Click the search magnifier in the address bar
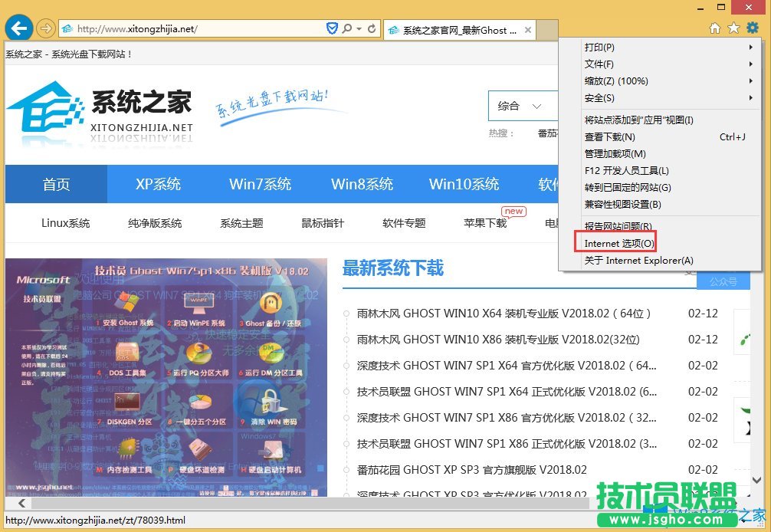The width and height of the screenshot is (771, 532). [346, 28]
